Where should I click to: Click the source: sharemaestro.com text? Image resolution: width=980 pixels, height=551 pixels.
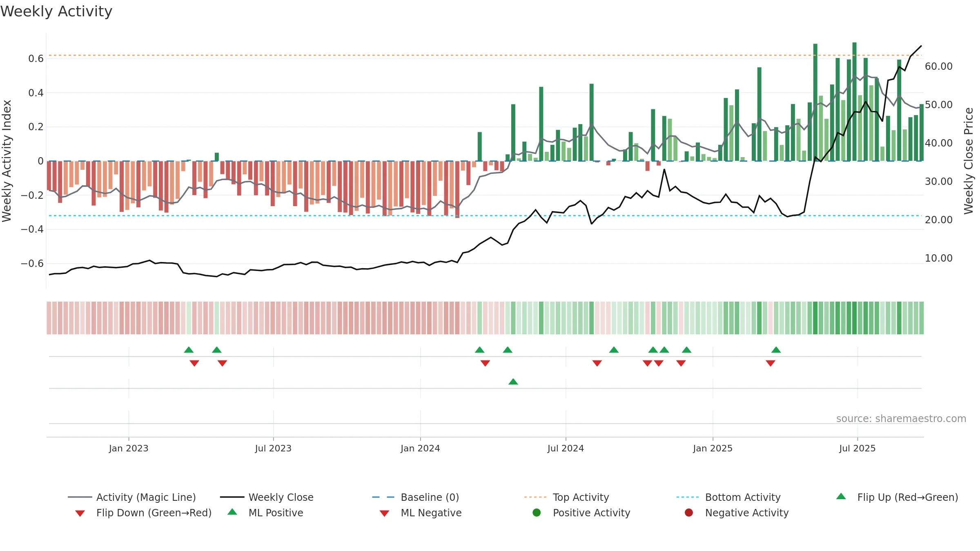[x=901, y=419]
